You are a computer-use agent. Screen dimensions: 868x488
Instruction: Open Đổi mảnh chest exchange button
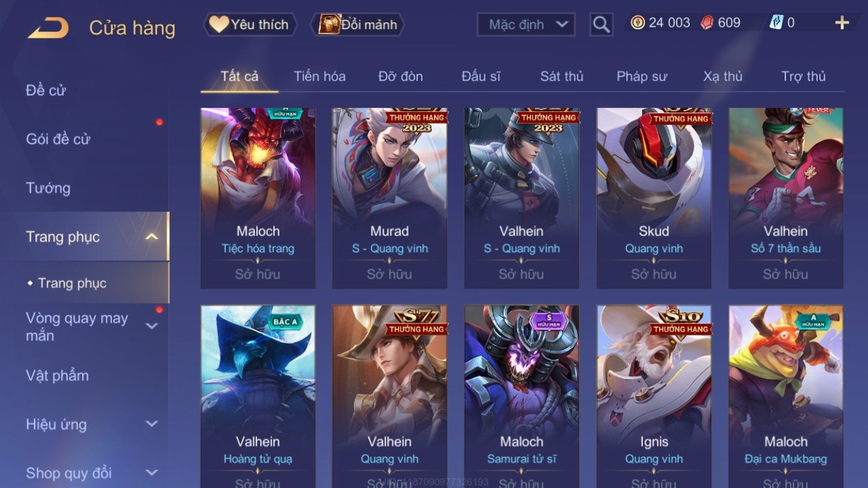click(x=360, y=25)
